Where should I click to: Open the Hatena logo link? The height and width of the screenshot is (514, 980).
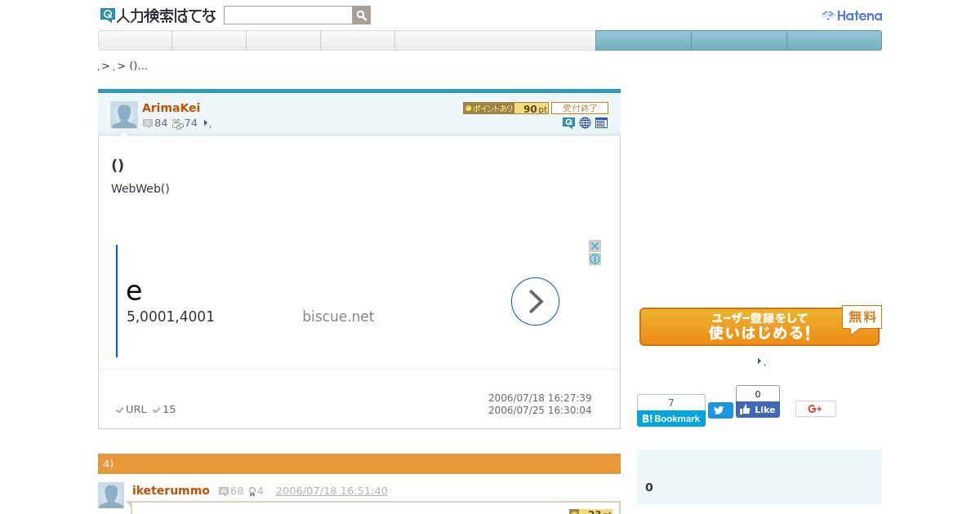point(851,16)
